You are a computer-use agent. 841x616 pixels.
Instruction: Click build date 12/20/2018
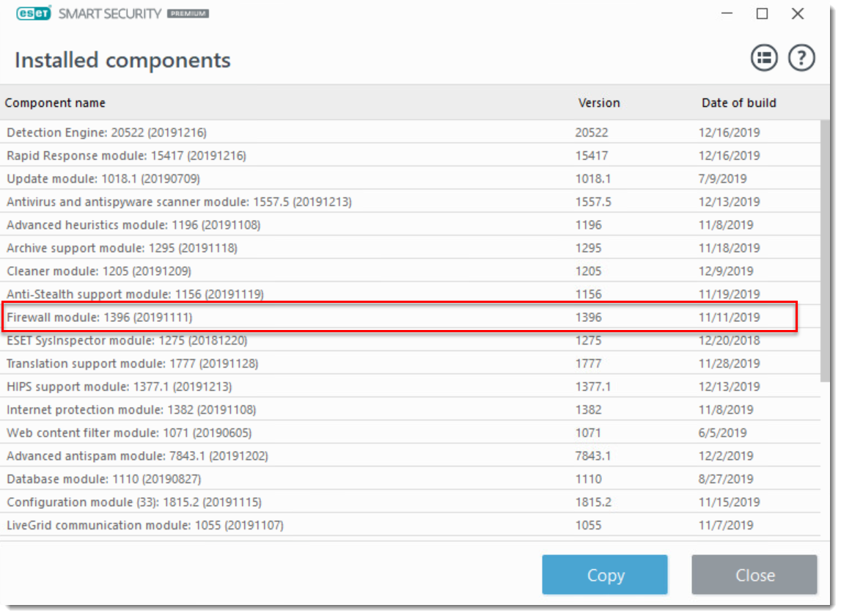pos(729,340)
